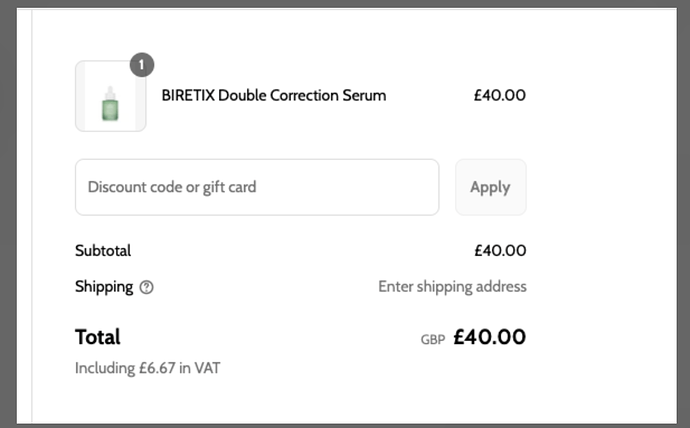Click the Including £6.67 in VAT note
Image resolution: width=690 pixels, height=428 pixels.
click(x=148, y=368)
